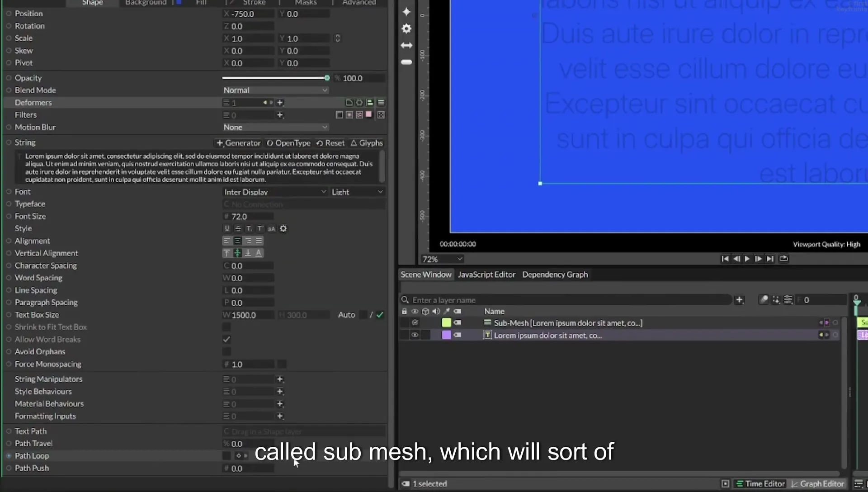Click the Opacity slider handle
The height and width of the screenshot is (492, 868).
(x=327, y=78)
